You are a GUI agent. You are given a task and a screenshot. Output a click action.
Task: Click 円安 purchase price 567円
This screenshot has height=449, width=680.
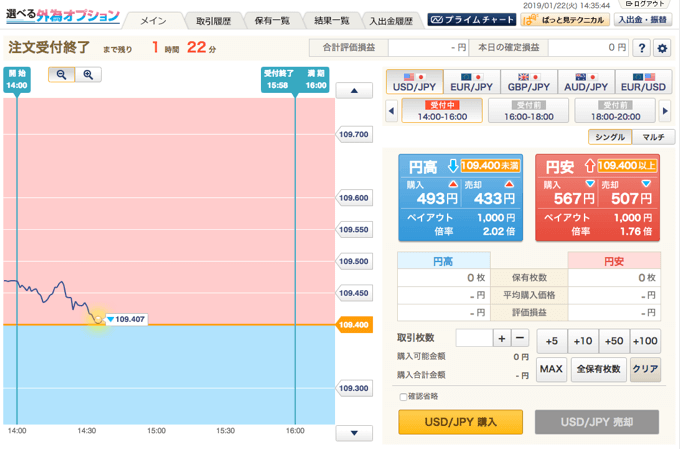pos(574,199)
